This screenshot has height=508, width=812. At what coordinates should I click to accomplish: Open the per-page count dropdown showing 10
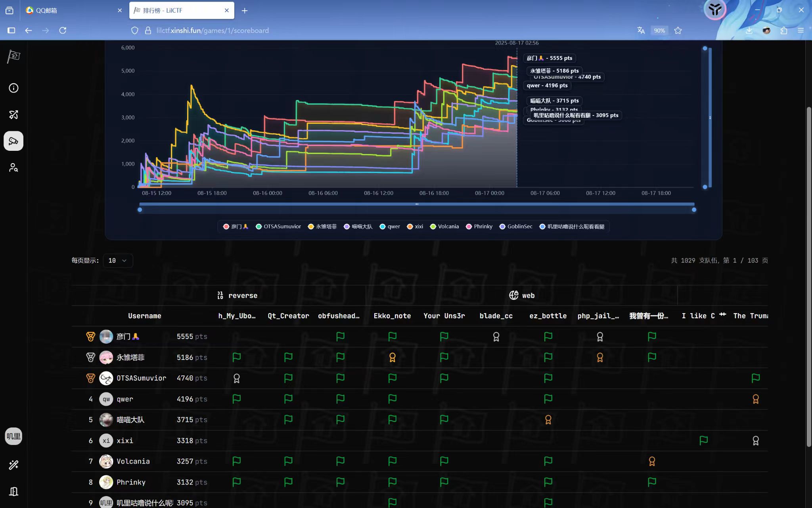pos(118,261)
